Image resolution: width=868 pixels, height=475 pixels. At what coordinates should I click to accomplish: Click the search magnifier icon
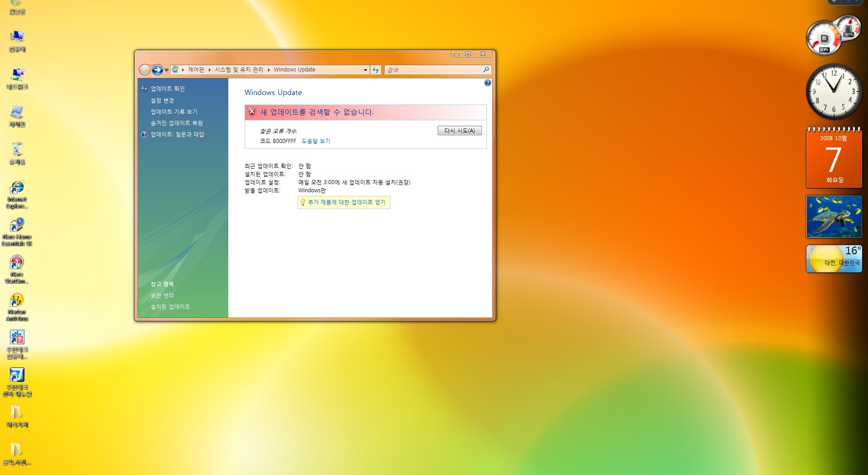coord(486,70)
